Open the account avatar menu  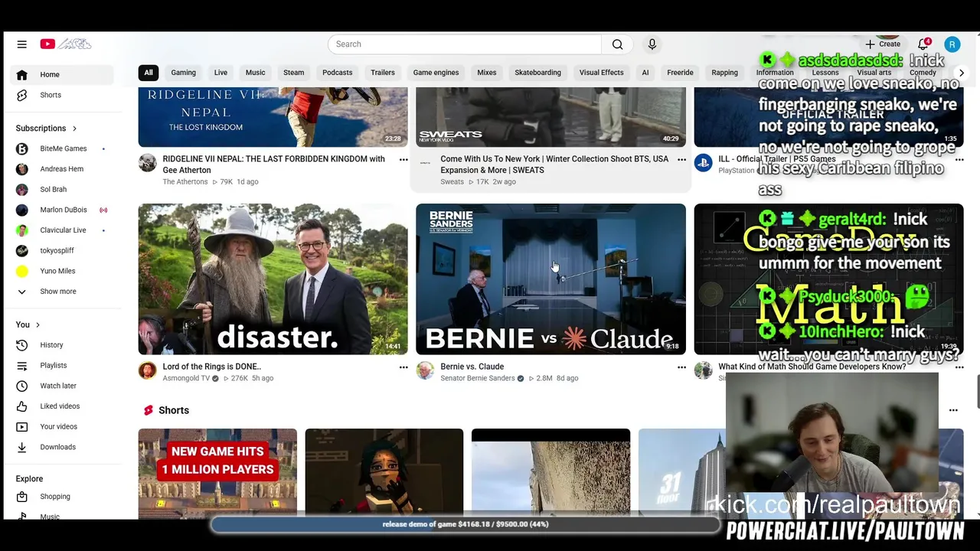pos(952,44)
